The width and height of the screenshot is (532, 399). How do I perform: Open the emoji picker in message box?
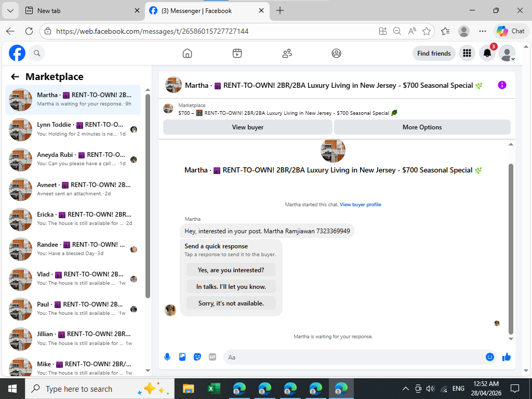point(489,357)
